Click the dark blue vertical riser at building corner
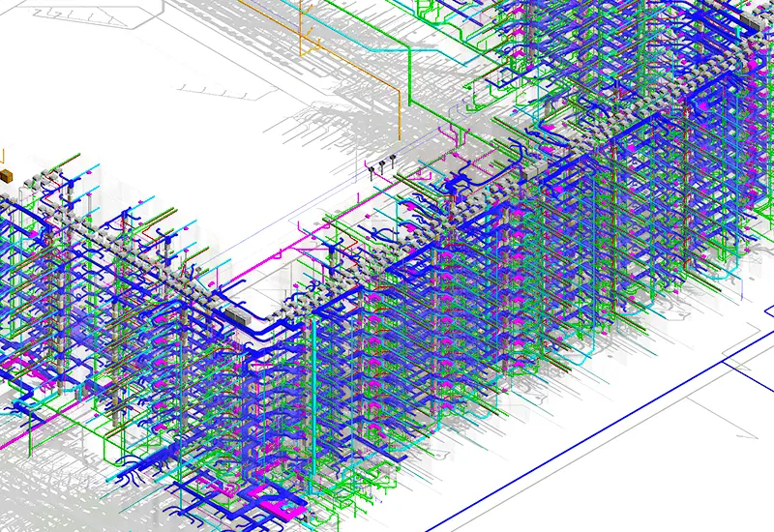Image resolution: width=774 pixels, height=532 pixels. pyautogui.click(x=313, y=368)
